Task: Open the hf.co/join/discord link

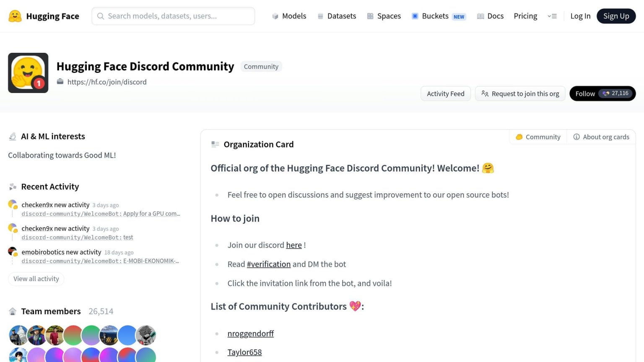Action: tap(107, 82)
